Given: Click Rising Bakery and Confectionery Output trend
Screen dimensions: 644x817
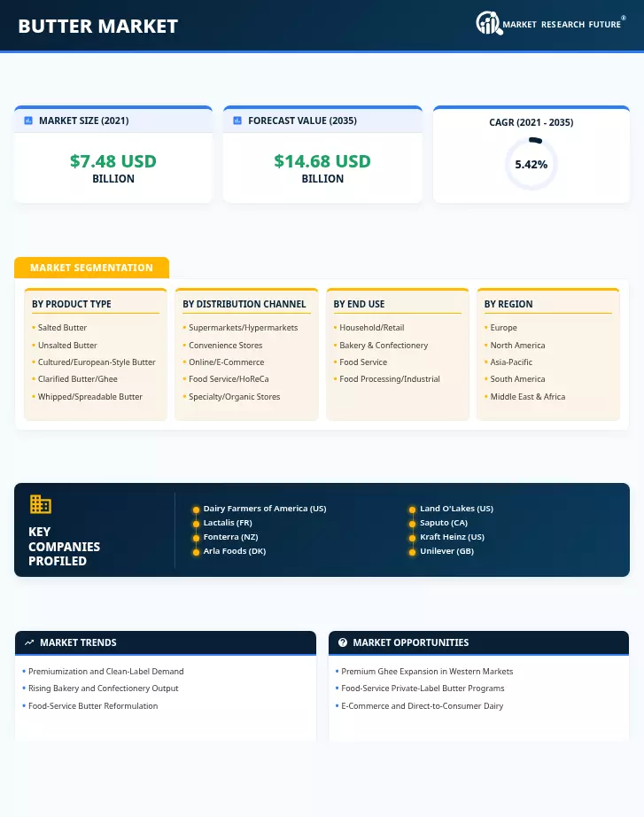Looking at the screenshot, I should 103,689.
